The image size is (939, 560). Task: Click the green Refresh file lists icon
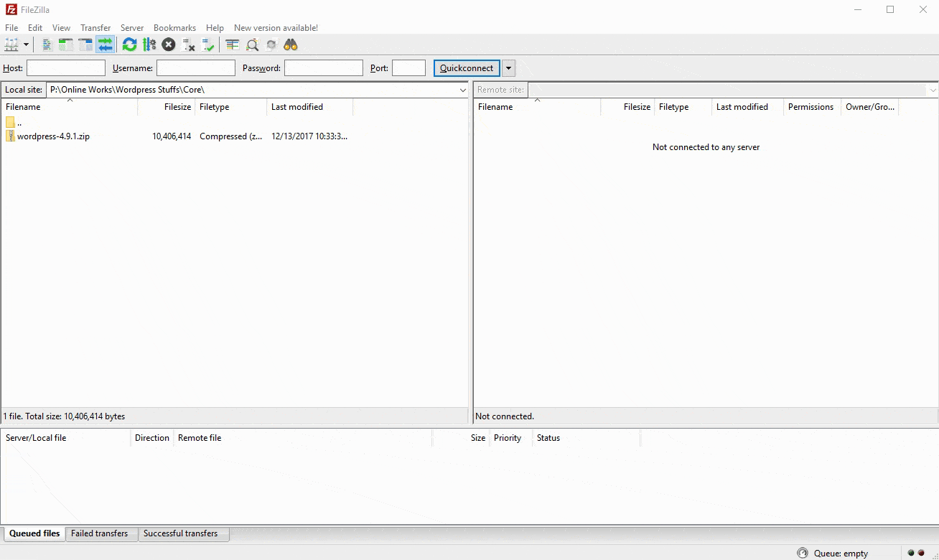129,45
